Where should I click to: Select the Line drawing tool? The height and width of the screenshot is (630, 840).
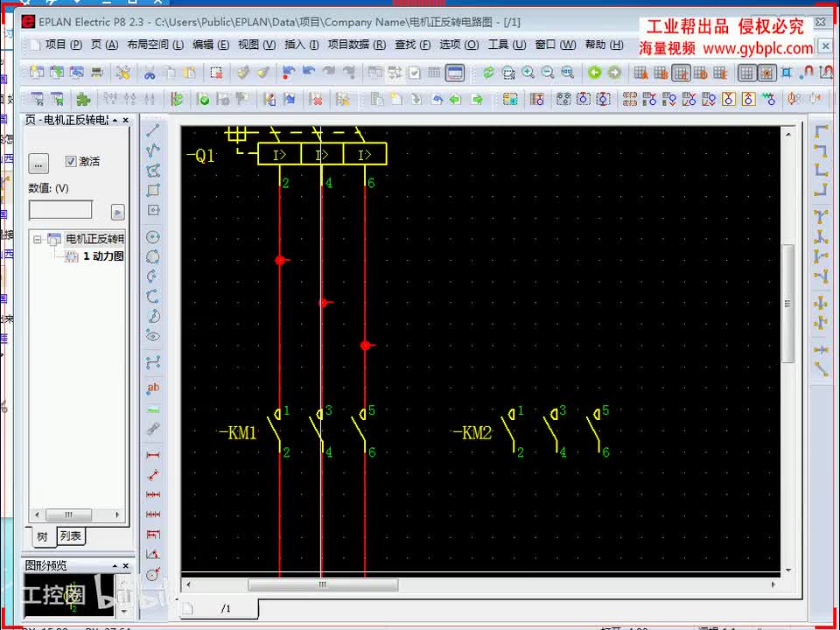pyautogui.click(x=153, y=130)
